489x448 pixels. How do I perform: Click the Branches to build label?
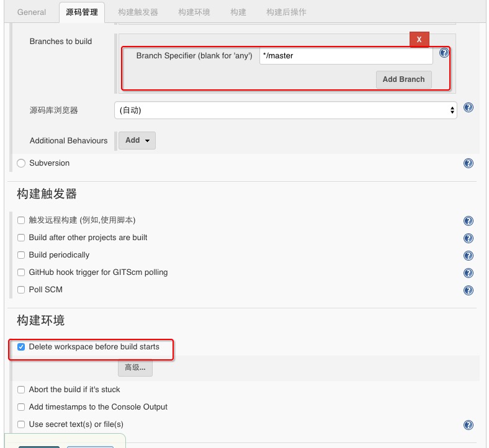coord(61,42)
